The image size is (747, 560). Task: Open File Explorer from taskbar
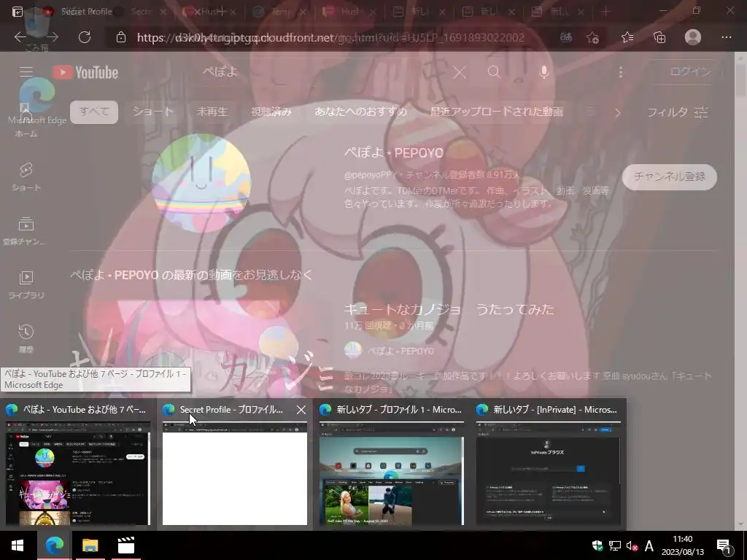point(90,545)
